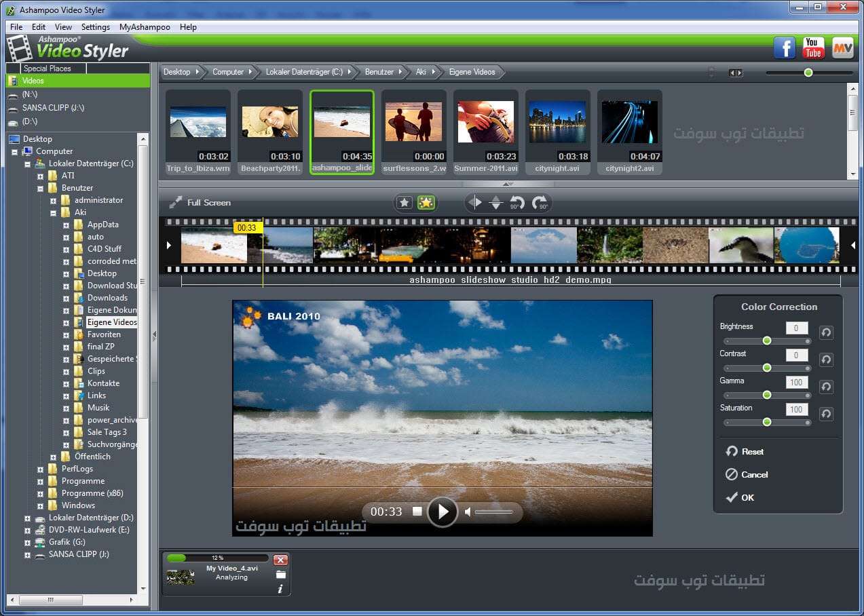Expand the ATI folder node
Viewport: 864px width, 616px height.
[41, 176]
